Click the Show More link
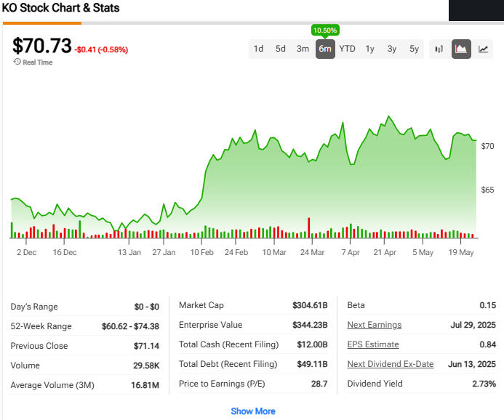Image resolution: width=504 pixels, height=420 pixels. coord(253,411)
